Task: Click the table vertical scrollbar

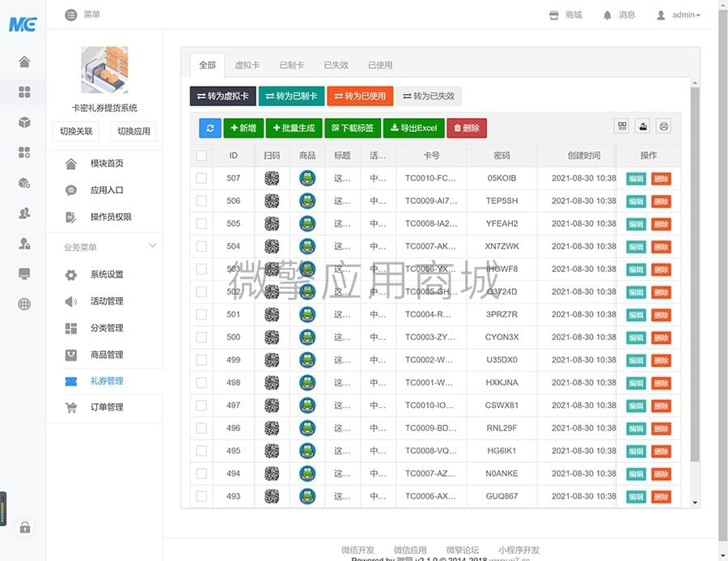Action: [695, 274]
